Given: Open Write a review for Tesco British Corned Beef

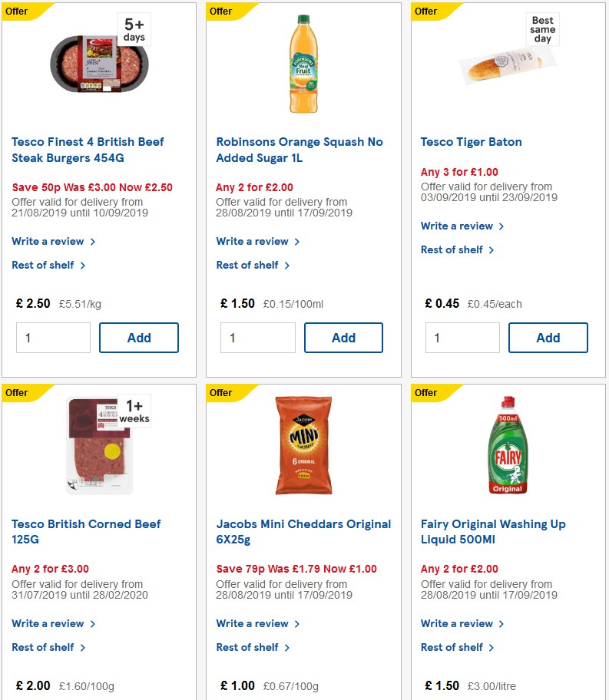Looking at the screenshot, I should tap(48, 623).
